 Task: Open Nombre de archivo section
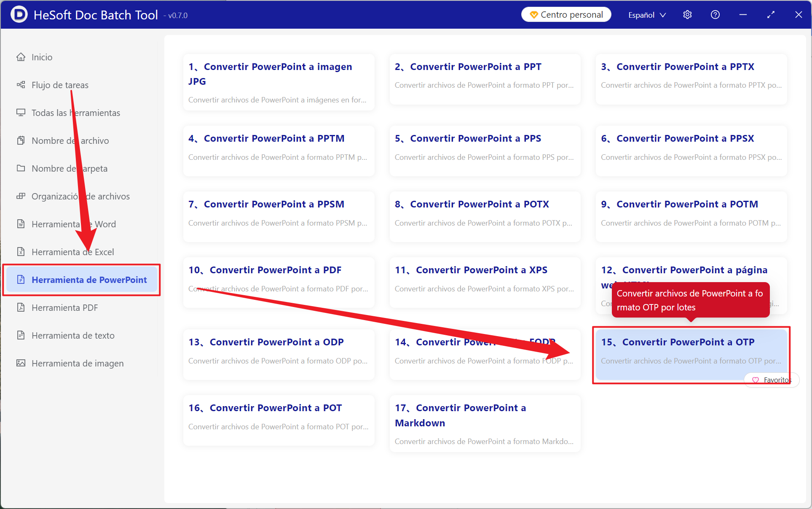point(82,140)
